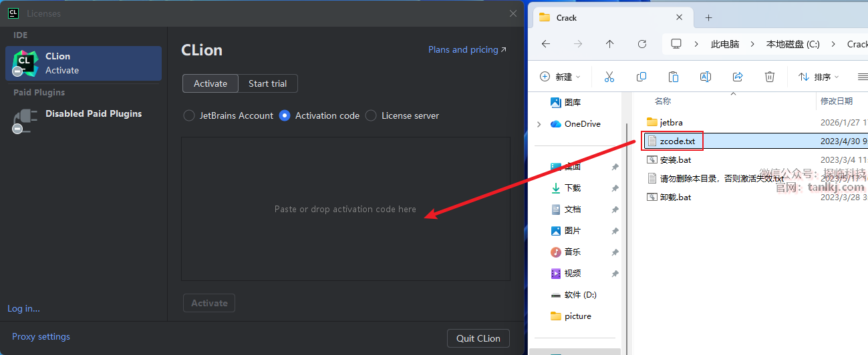Open the 新建 (New) dropdown menu

click(560, 77)
